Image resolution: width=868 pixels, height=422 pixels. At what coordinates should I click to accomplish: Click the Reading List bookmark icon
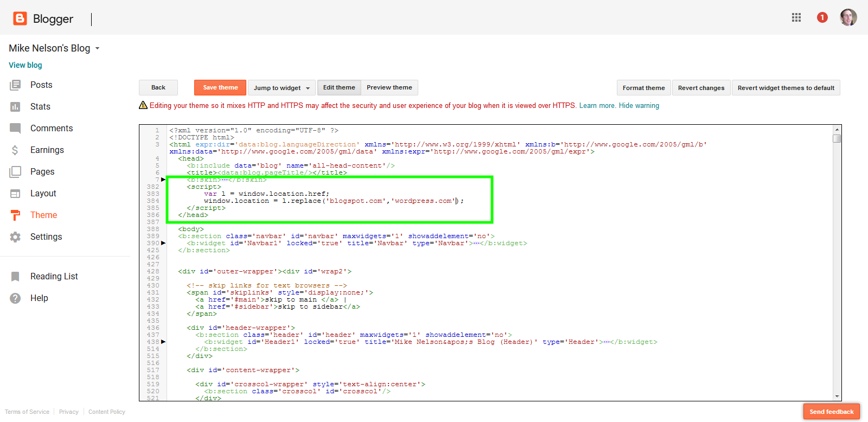(x=15, y=277)
